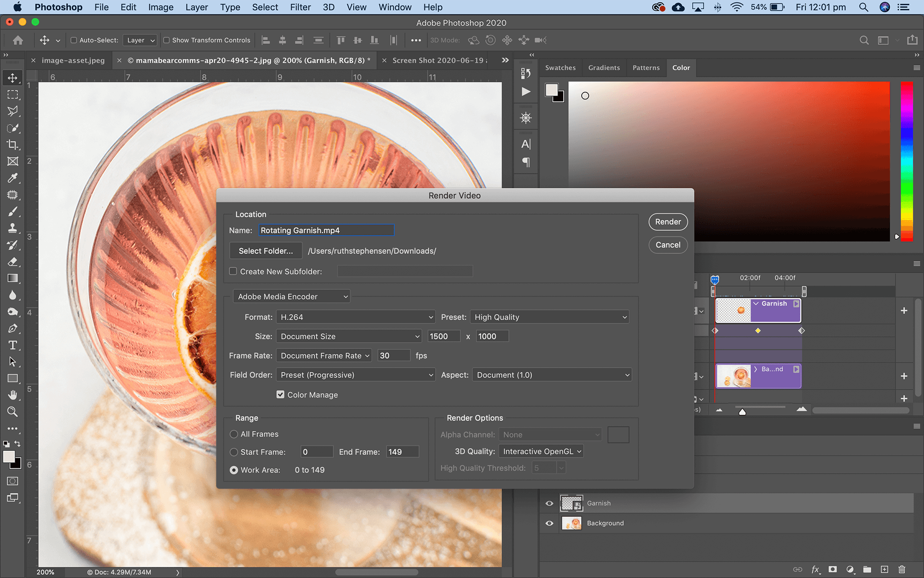
Task: Select the Hand tool
Action: pos(12,395)
